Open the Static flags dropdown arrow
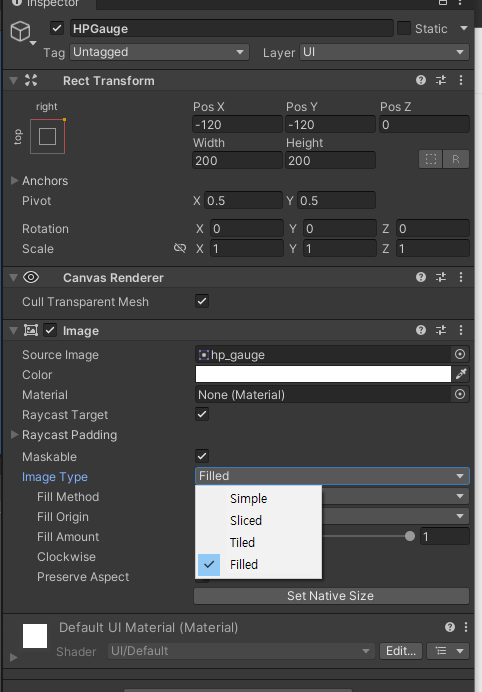 [x=464, y=28]
